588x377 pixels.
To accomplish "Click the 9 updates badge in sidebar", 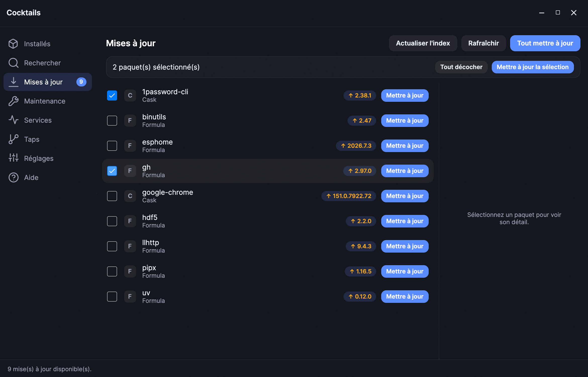I will (x=81, y=82).
